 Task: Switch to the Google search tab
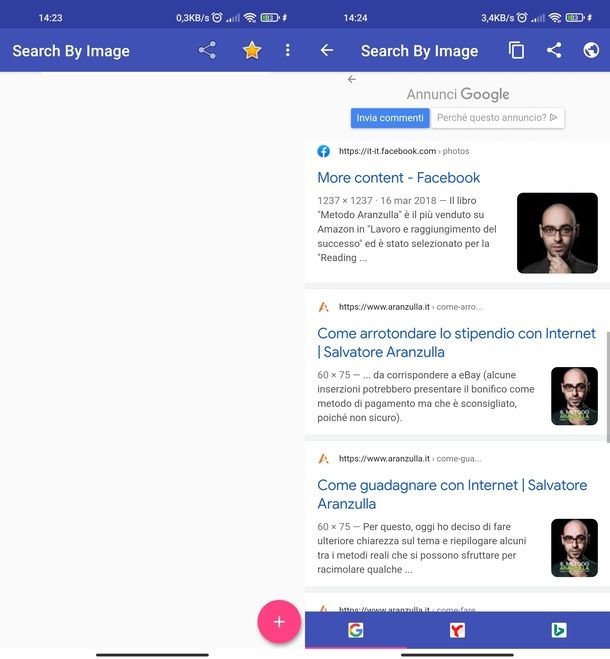[x=356, y=630]
